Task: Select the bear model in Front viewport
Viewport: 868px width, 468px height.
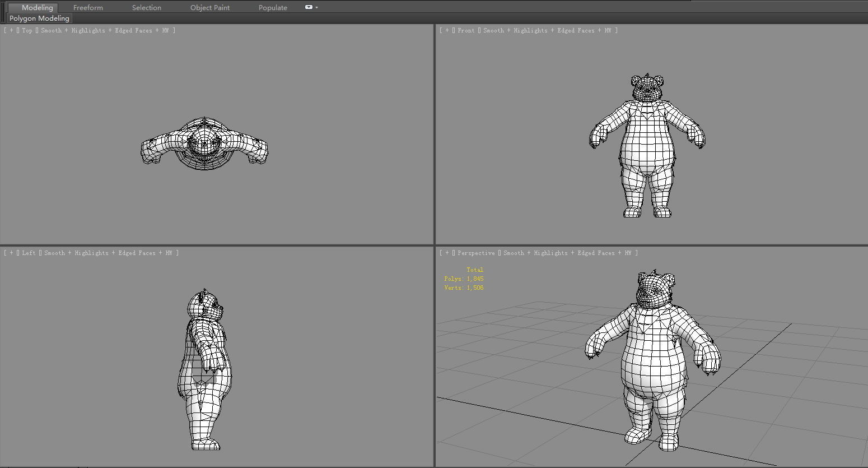Action: coord(647,146)
